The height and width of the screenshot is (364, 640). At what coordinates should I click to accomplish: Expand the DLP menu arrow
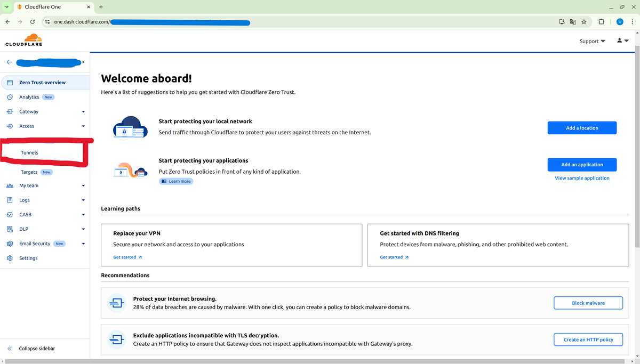[83, 229]
